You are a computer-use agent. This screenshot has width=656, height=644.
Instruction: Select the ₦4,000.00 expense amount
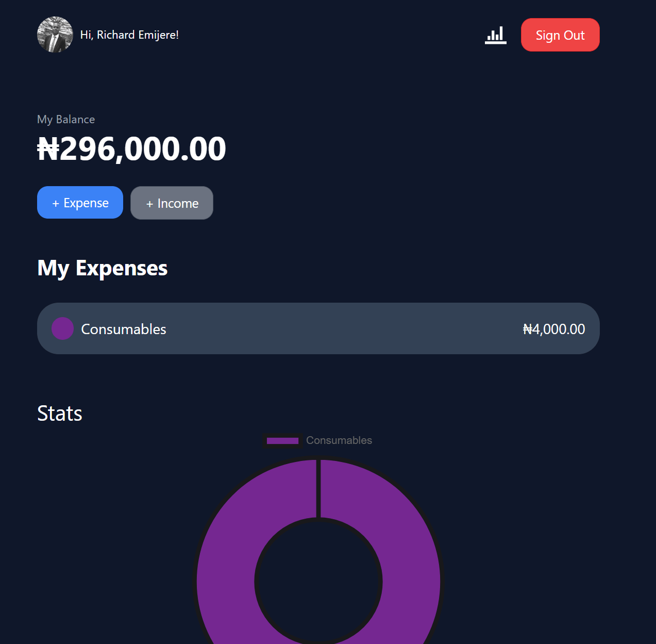click(x=554, y=329)
